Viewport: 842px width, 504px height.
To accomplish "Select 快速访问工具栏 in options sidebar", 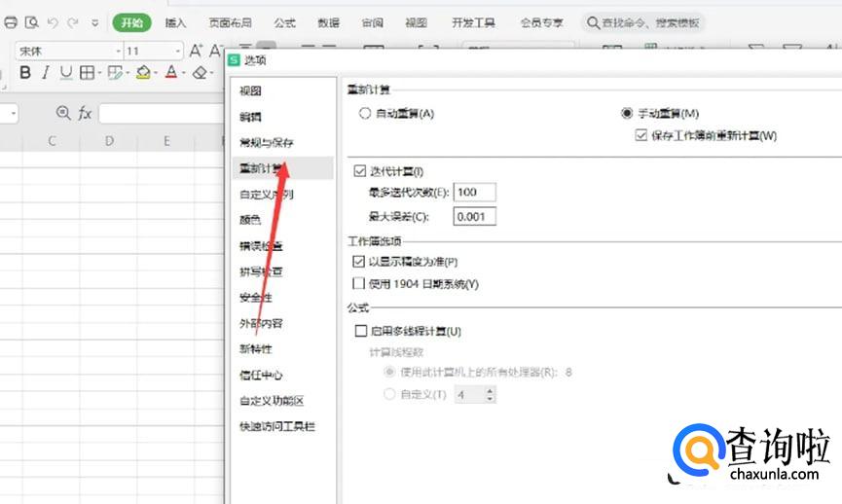I will pos(277,427).
